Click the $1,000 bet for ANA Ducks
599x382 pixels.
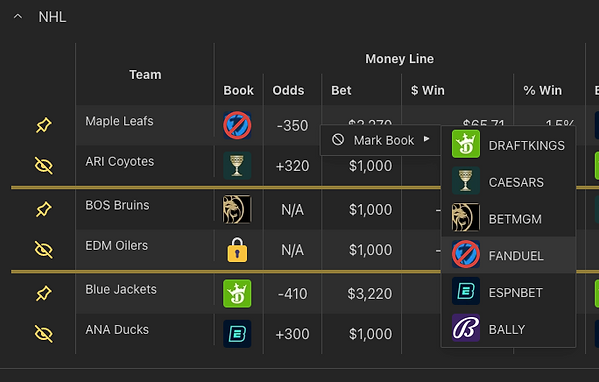(370, 334)
